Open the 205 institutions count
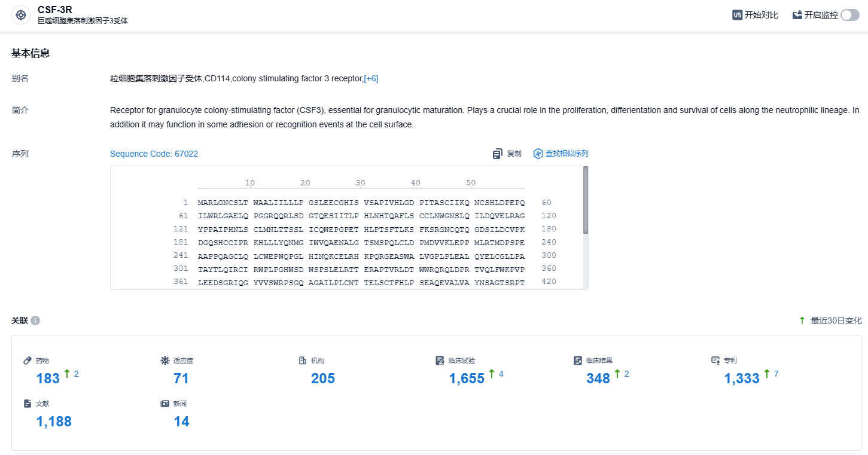Image resolution: width=868 pixels, height=455 pixels. point(323,378)
